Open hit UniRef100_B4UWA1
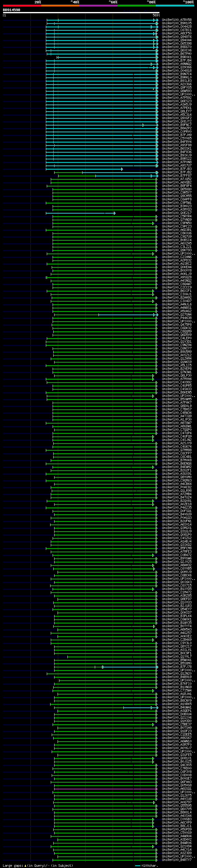This screenshot has height=868, width=197. (177, 708)
